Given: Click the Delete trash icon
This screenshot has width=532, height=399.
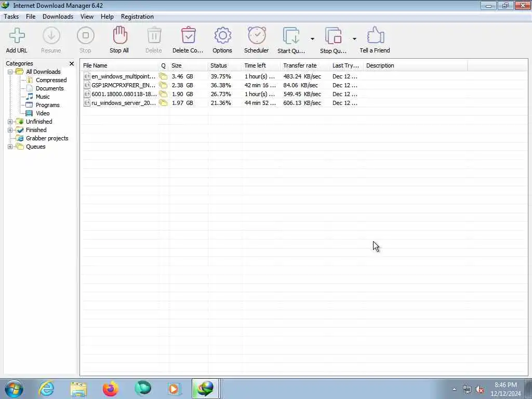Looking at the screenshot, I should [x=154, y=35].
